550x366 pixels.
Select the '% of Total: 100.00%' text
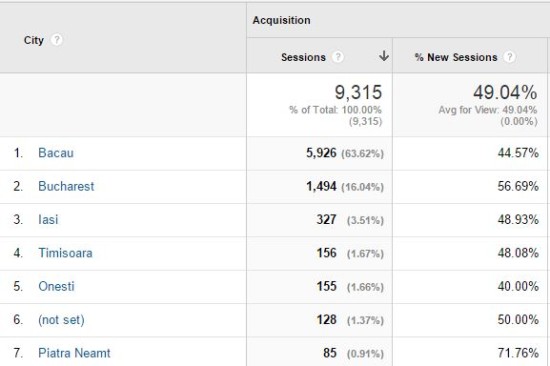(335, 110)
